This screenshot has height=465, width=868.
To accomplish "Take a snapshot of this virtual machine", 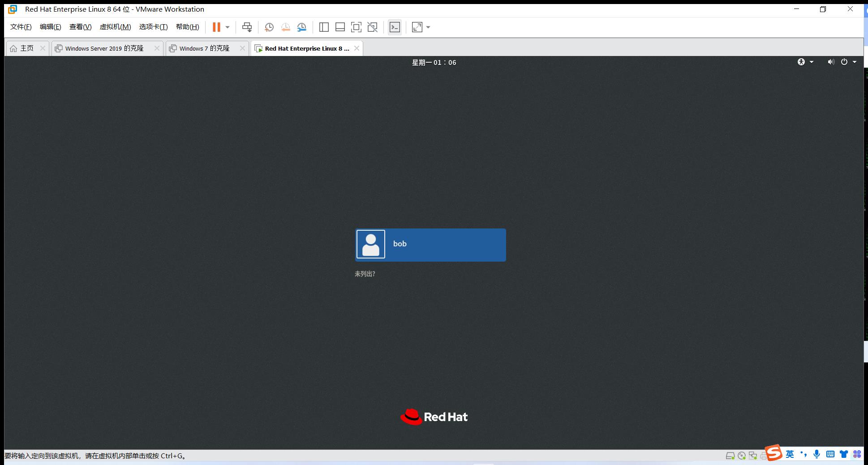I will [x=269, y=27].
